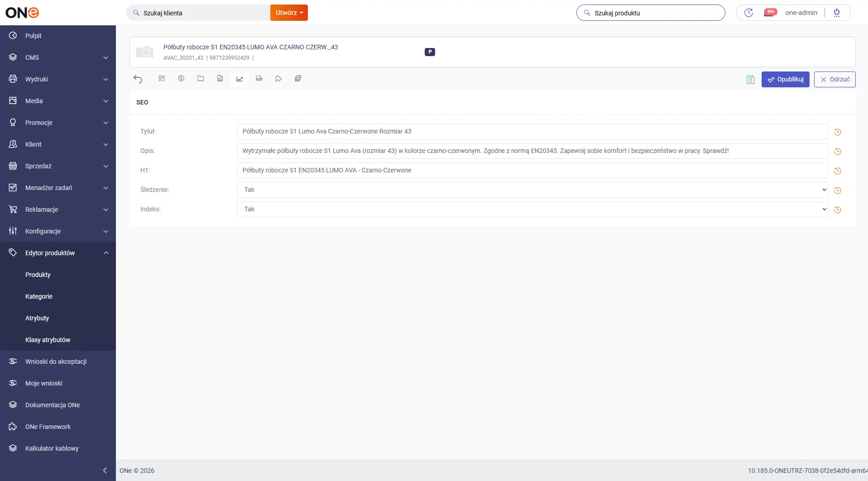
Task: Open Klasy atrybutów in the sidebar
Action: click(48, 340)
